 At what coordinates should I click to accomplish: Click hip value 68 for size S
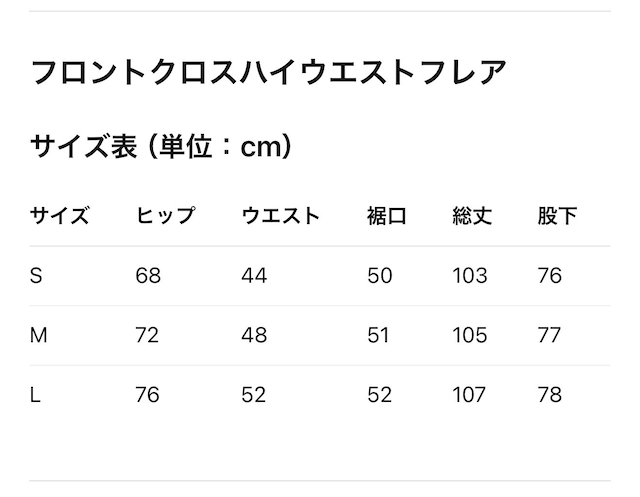coord(148,276)
